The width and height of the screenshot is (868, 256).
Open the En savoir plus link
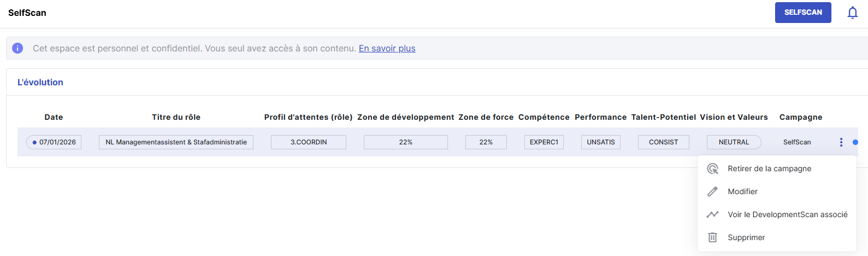[387, 48]
